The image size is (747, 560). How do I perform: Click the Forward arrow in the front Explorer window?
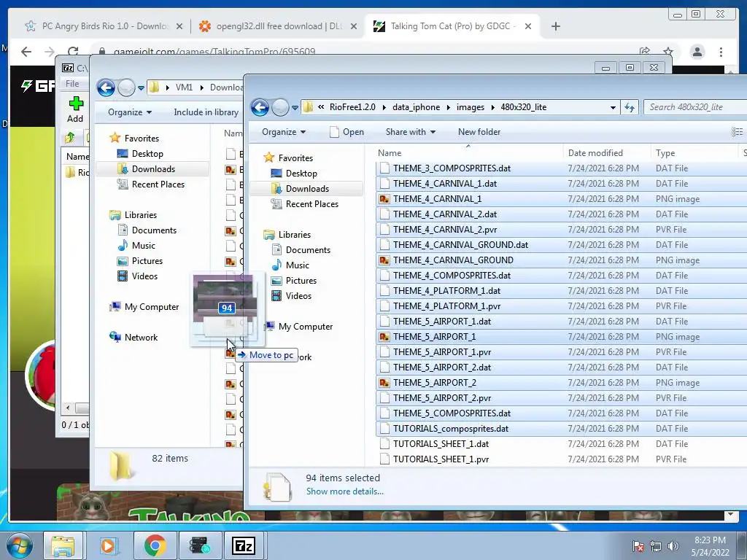click(280, 107)
